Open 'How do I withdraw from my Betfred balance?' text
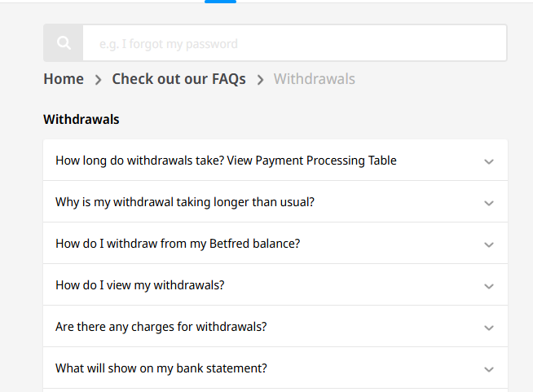Screen dimensions: 533x392 tap(178, 244)
